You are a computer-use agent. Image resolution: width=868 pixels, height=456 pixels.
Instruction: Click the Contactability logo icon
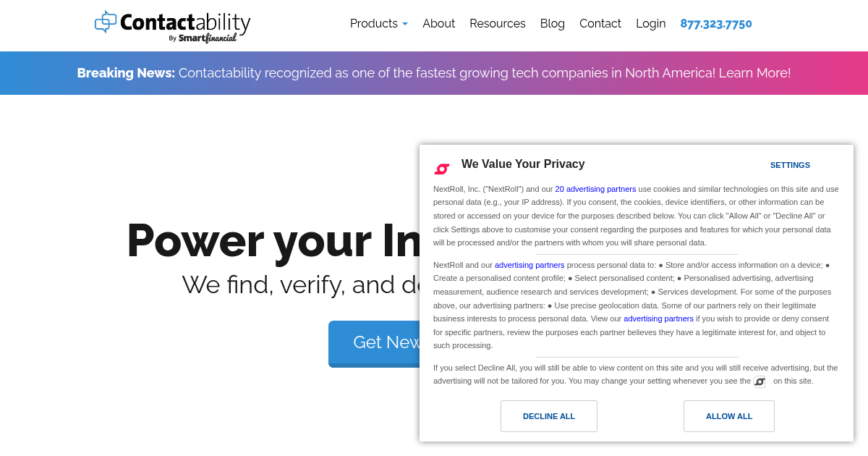tap(106, 24)
